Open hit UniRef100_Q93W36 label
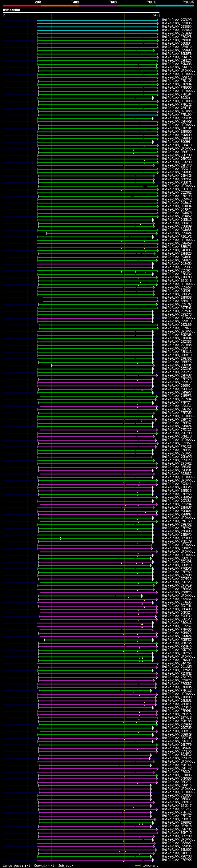The image size is (197, 868). coord(177,23)
